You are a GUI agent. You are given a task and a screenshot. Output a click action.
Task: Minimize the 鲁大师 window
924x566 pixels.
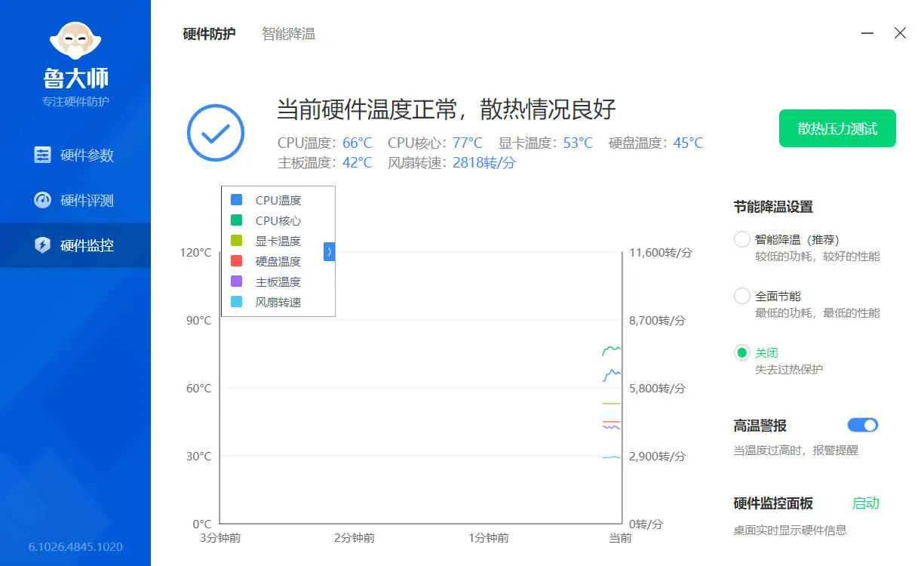tap(867, 33)
